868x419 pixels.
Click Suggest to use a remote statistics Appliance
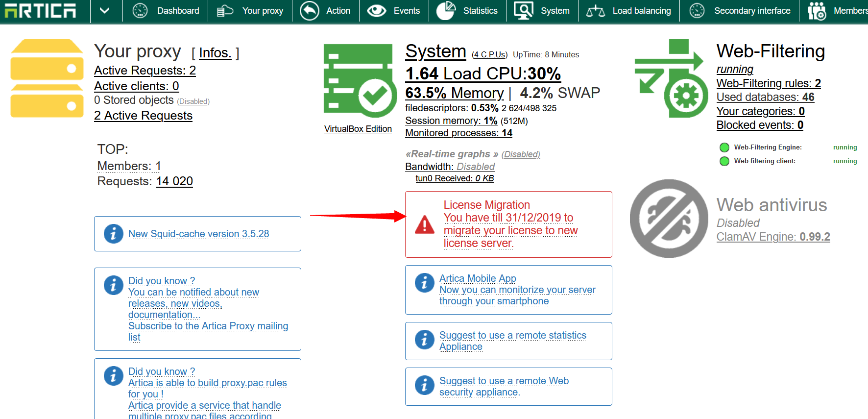pos(513,341)
